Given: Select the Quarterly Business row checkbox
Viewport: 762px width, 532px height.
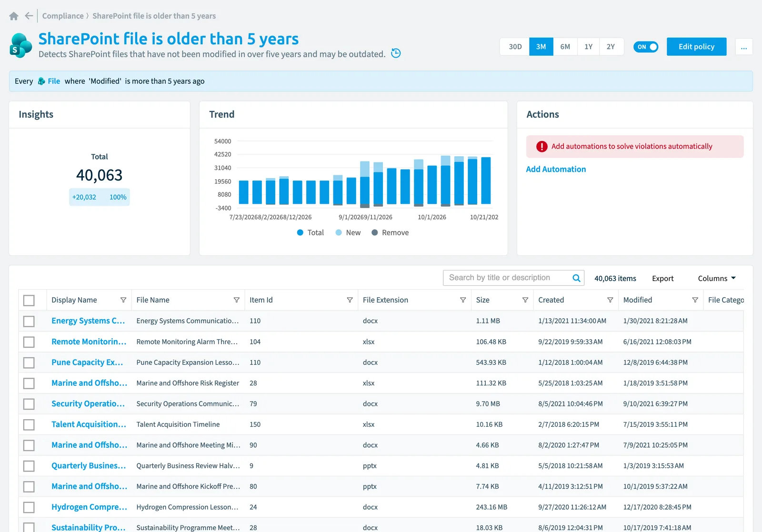Looking at the screenshot, I should pos(29,466).
